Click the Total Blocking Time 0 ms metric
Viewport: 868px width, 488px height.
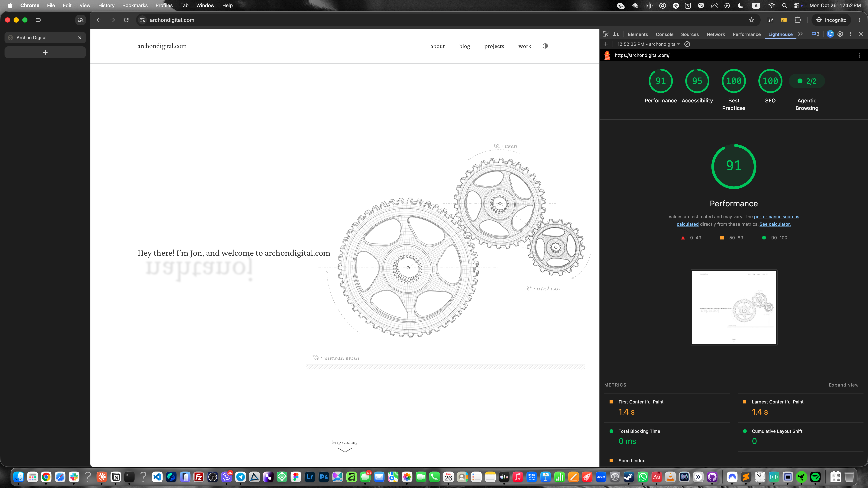click(x=667, y=437)
